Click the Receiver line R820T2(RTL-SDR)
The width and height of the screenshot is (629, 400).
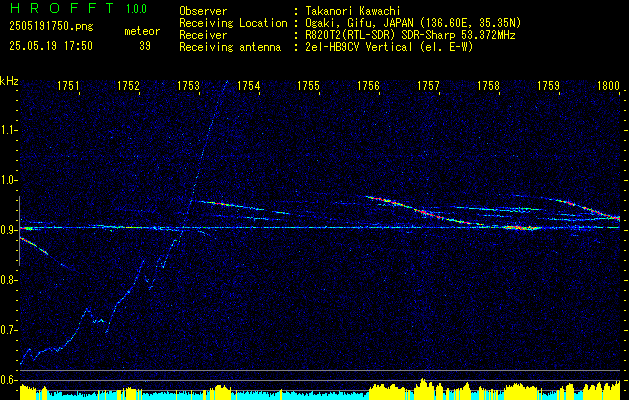[x=347, y=35]
